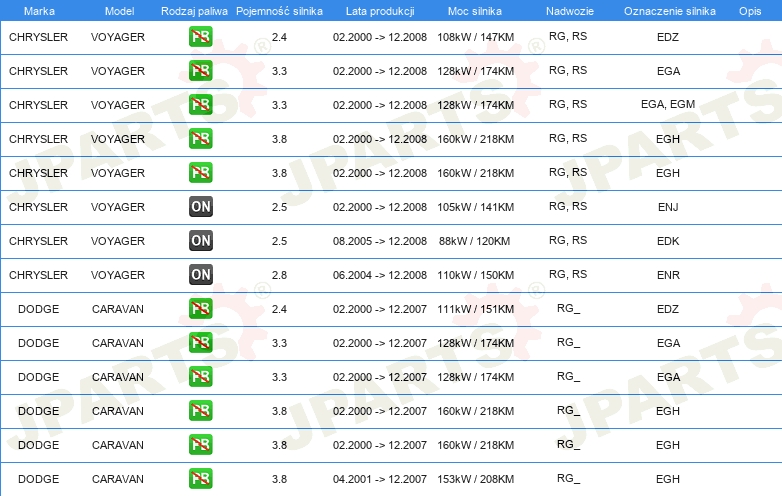Click the Pojemność silnika column header

pyautogui.click(x=279, y=10)
